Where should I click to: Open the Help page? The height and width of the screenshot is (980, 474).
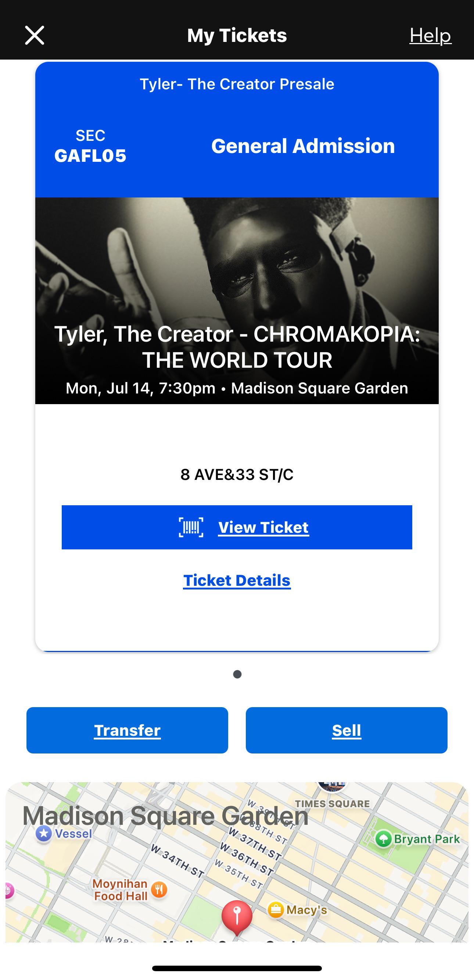(429, 36)
